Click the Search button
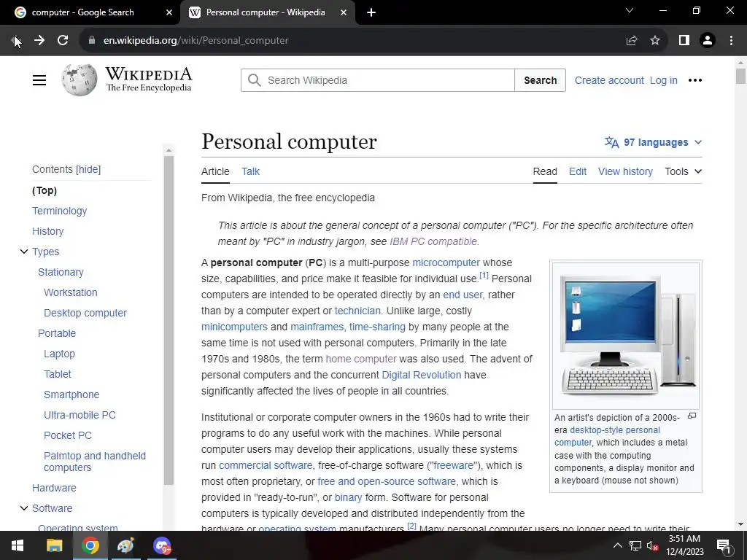The width and height of the screenshot is (747, 560). 541,80
